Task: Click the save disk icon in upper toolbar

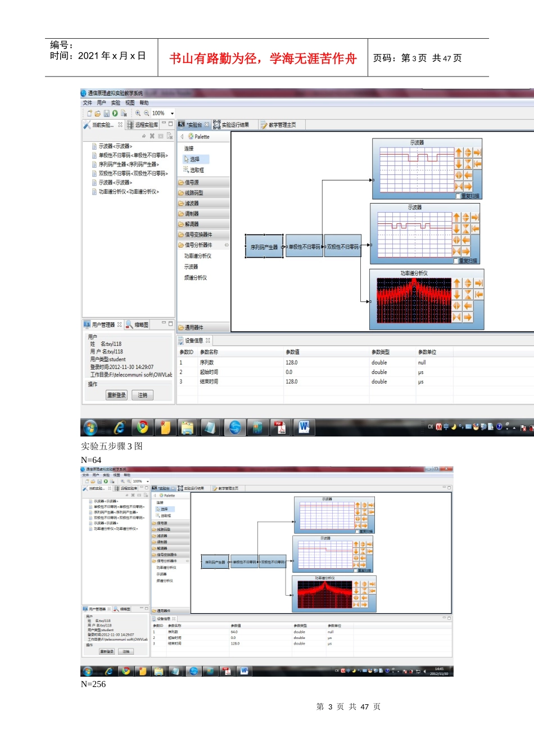Action: [106, 113]
